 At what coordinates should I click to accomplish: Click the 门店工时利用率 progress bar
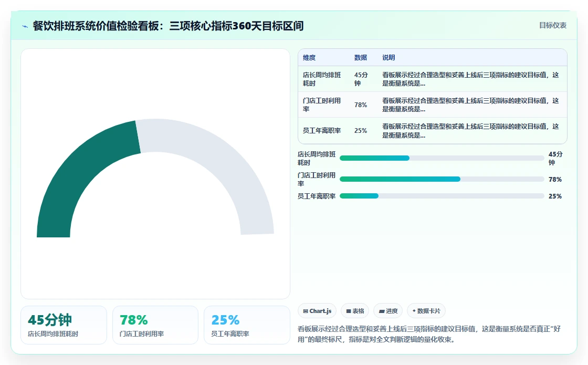point(442,179)
